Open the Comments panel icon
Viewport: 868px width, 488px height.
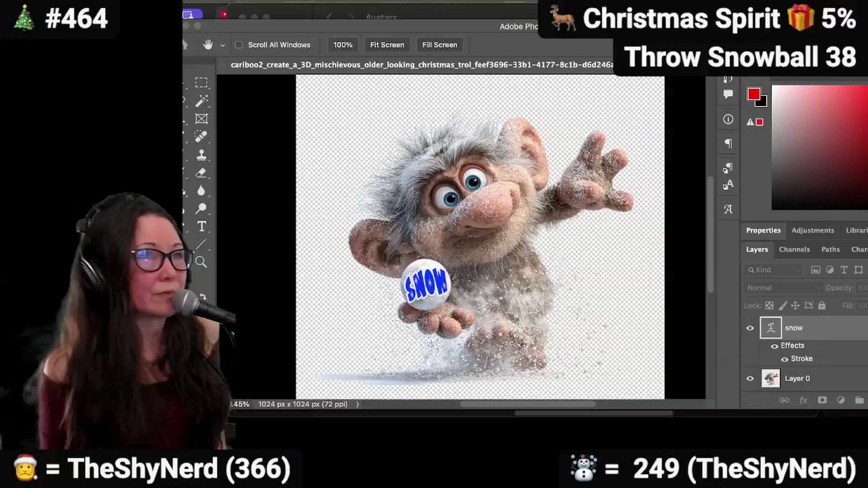point(728,94)
